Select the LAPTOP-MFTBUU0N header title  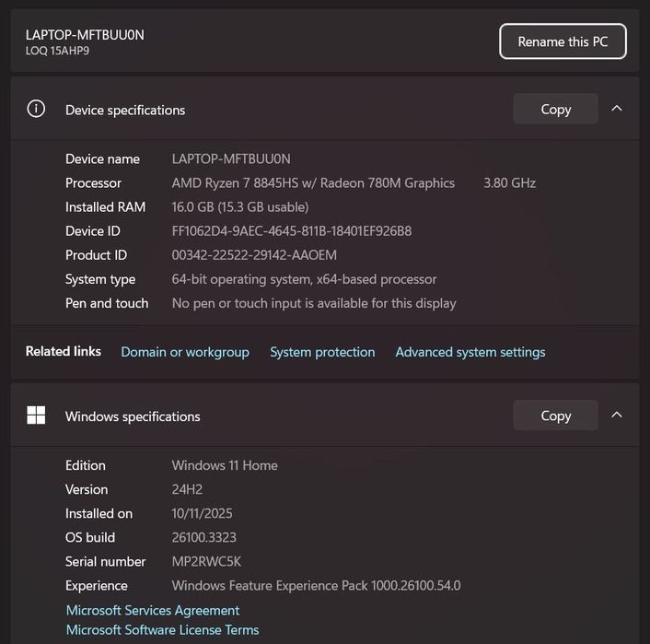[x=85, y=35]
